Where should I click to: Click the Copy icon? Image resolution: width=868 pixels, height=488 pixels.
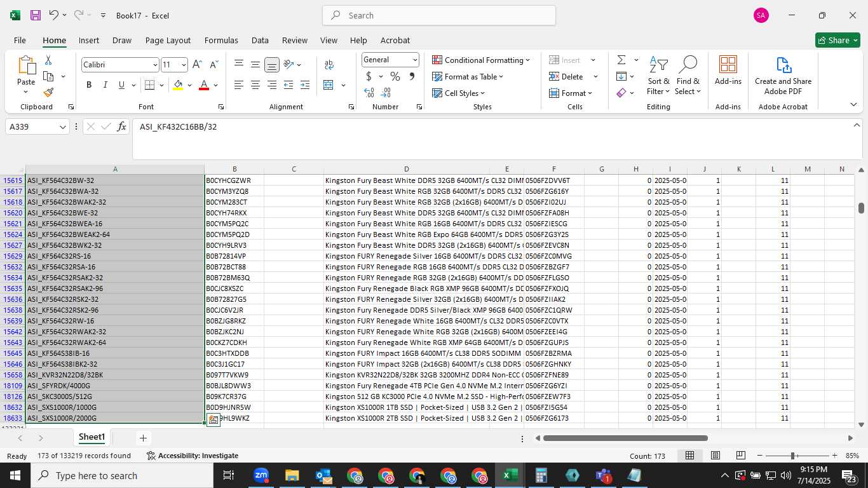(48, 76)
